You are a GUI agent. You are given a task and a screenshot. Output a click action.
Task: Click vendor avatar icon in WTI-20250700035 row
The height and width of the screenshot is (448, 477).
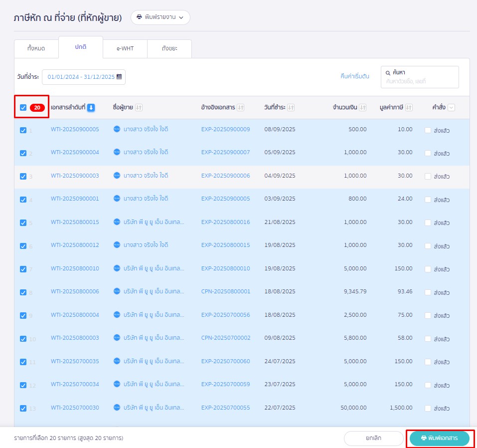coord(117,361)
